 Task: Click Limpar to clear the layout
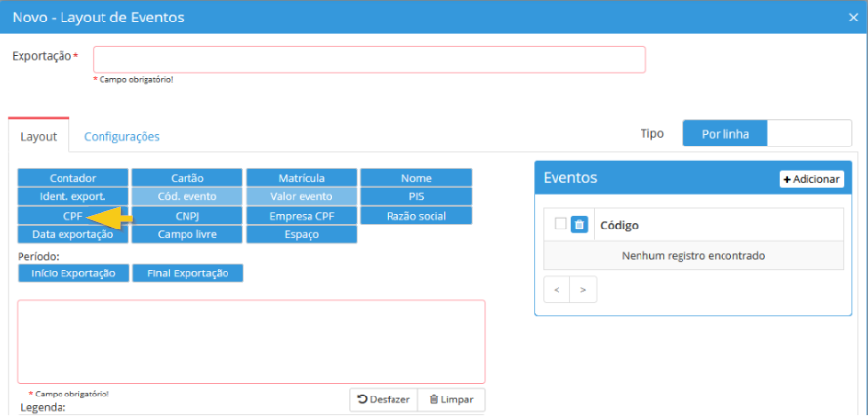[451, 399]
